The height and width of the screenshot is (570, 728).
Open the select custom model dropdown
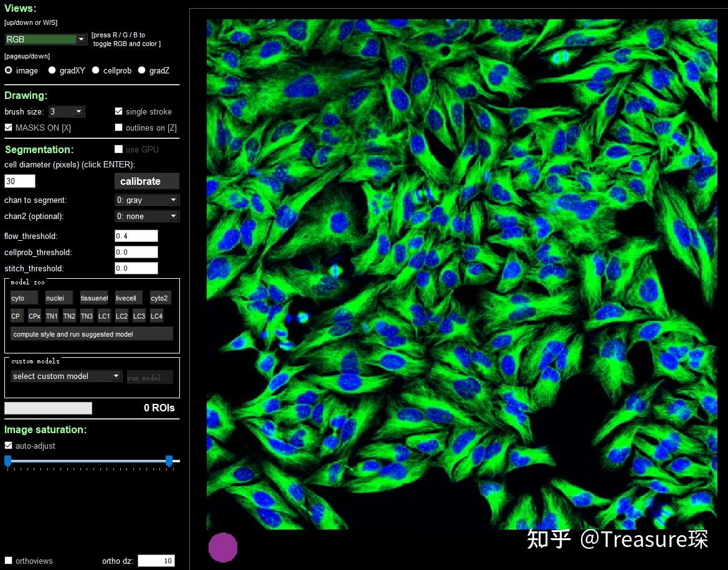pos(65,376)
